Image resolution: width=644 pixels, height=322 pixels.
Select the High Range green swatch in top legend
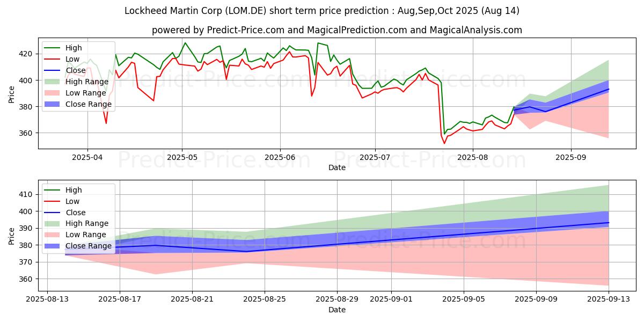point(54,82)
